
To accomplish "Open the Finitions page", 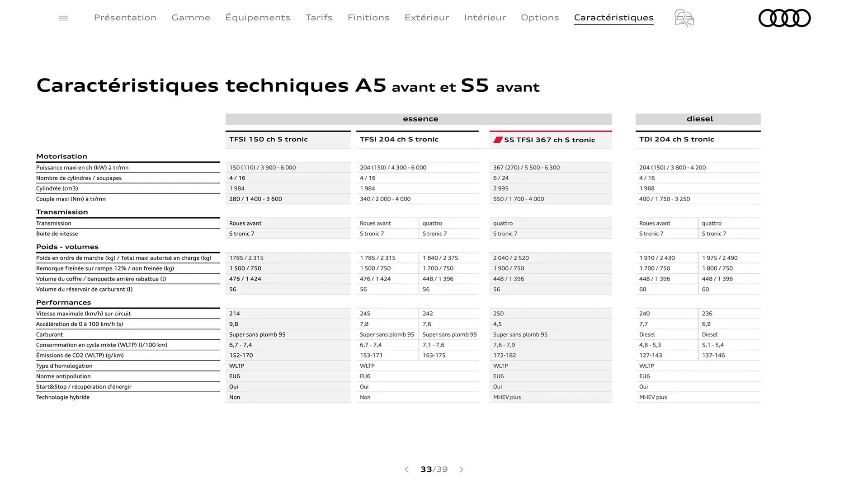I will click(368, 18).
